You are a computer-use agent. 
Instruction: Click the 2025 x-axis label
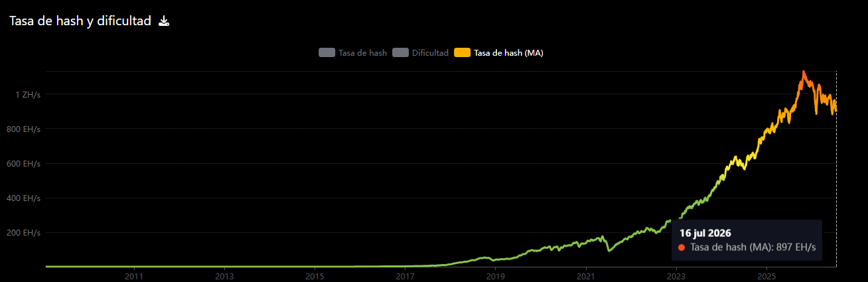click(x=766, y=275)
